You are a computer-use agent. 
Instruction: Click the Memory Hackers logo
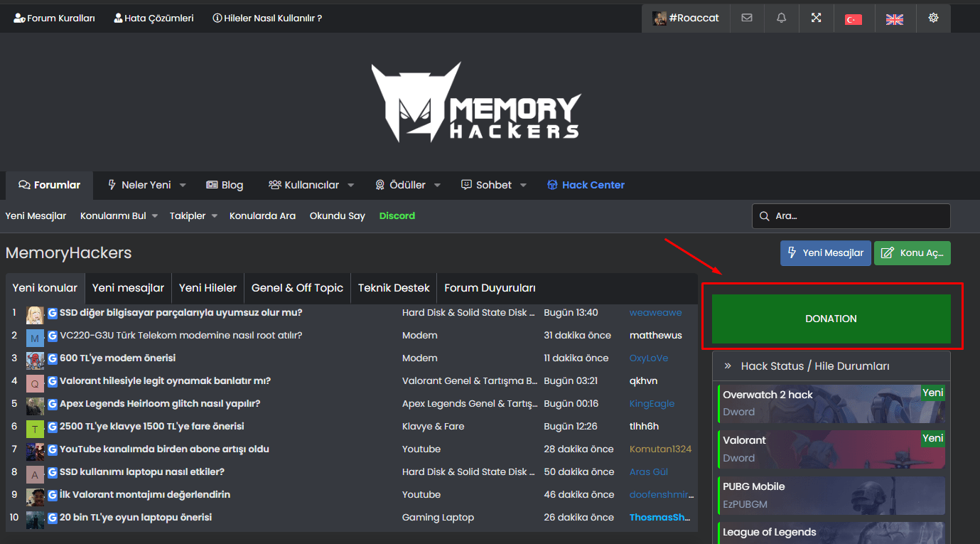tap(475, 102)
